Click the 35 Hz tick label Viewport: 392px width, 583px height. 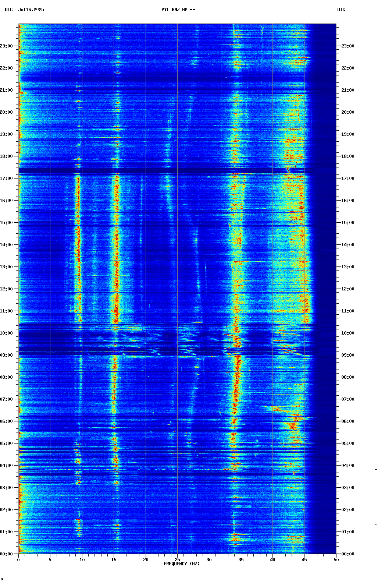pyautogui.click(x=241, y=560)
